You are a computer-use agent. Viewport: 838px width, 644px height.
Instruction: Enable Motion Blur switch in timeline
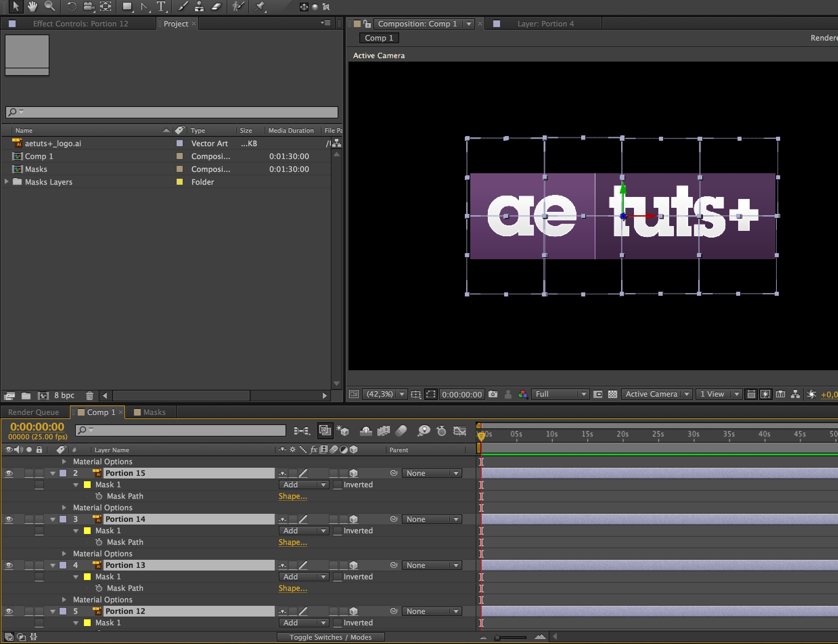(401, 430)
